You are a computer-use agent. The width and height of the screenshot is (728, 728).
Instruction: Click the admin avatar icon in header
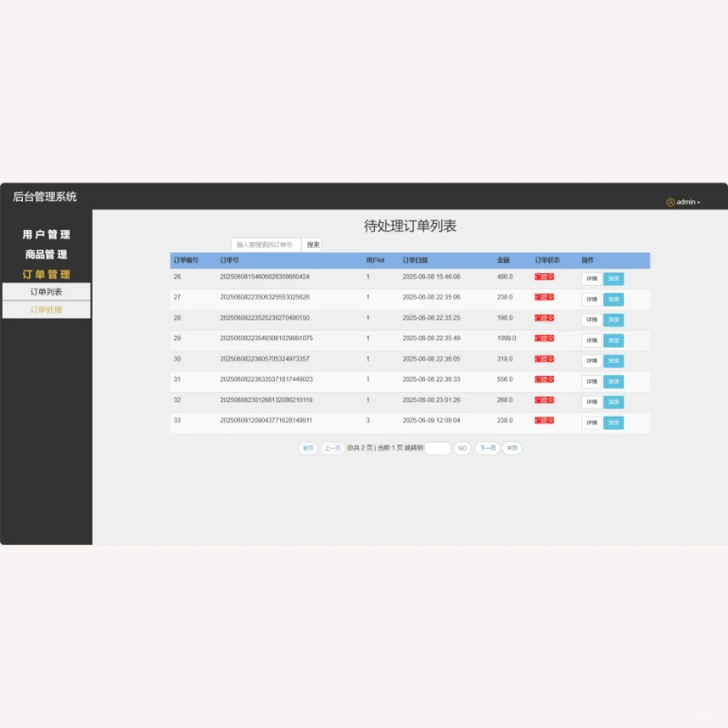coord(670,201)
